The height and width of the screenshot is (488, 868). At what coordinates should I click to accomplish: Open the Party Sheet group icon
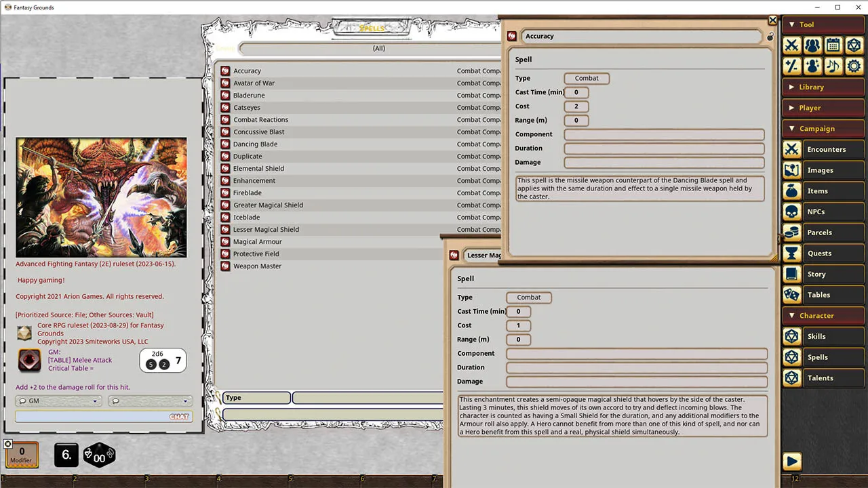[x=812, y=45]
